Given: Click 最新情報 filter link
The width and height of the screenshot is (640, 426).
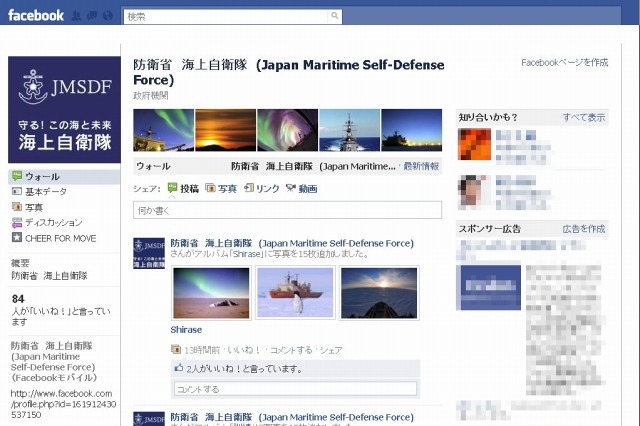Looking at the screenshot, I should click(x=421, y=166).
